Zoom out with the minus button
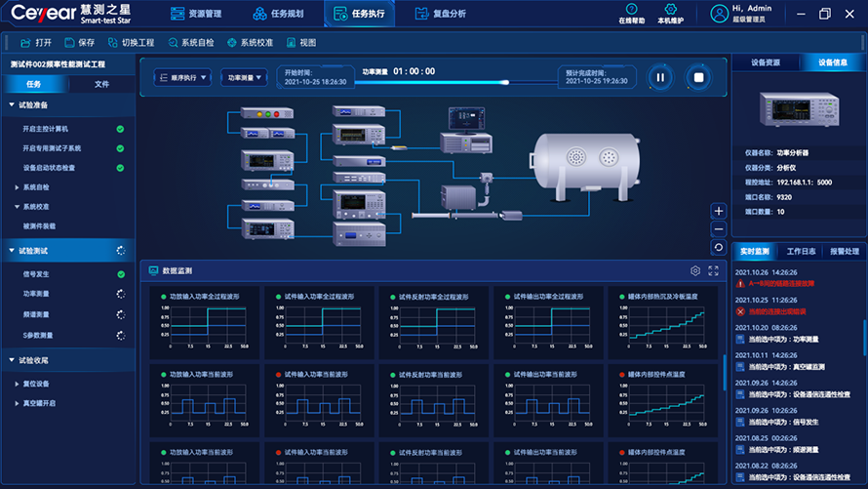This screenshot has height=489, width=868. click(x=719, y=229)
